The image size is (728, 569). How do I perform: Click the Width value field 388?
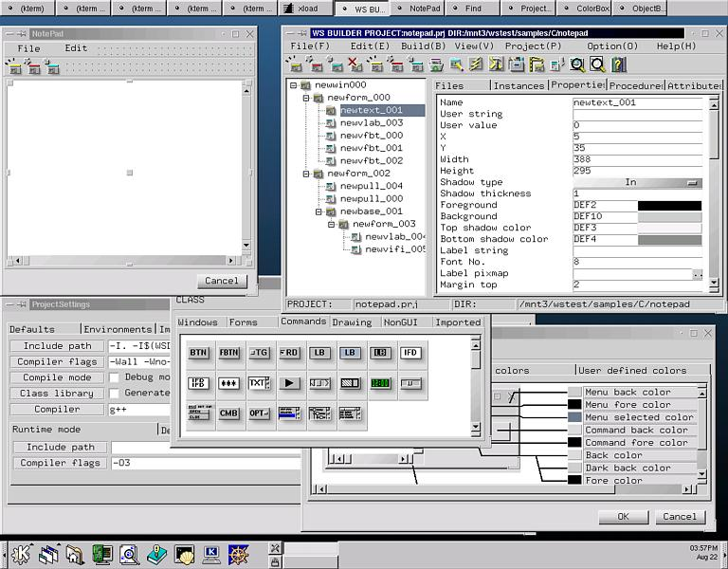coord(637,159)
